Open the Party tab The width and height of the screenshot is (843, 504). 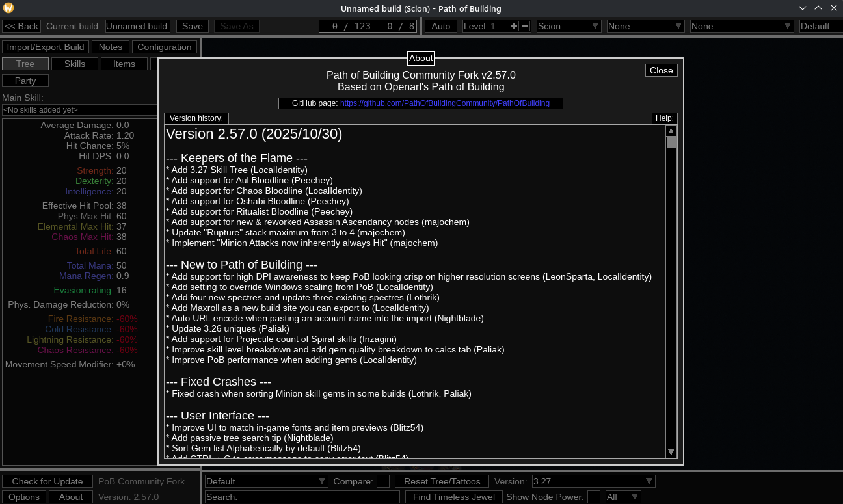(x=25, y=81)
